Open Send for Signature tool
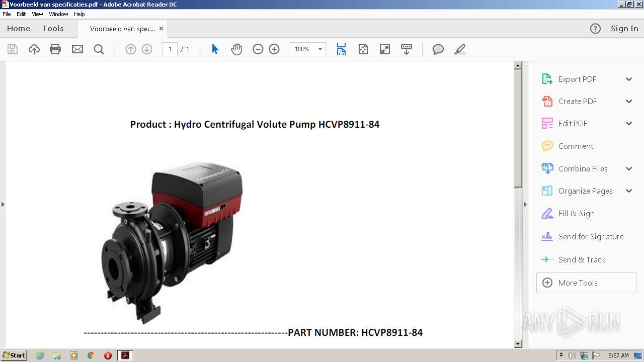 pyautogui.click(x=591, y=236)
